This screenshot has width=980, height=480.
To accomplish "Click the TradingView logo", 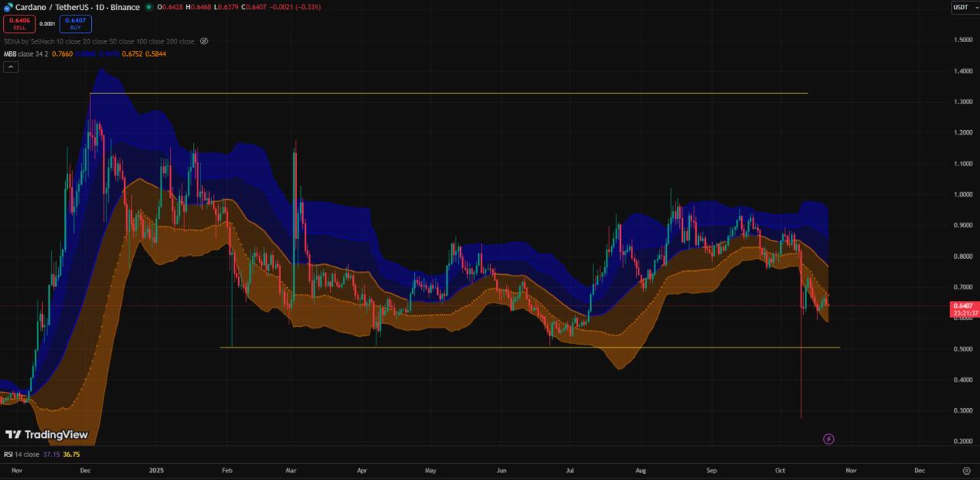I will (x=47, y=435).
